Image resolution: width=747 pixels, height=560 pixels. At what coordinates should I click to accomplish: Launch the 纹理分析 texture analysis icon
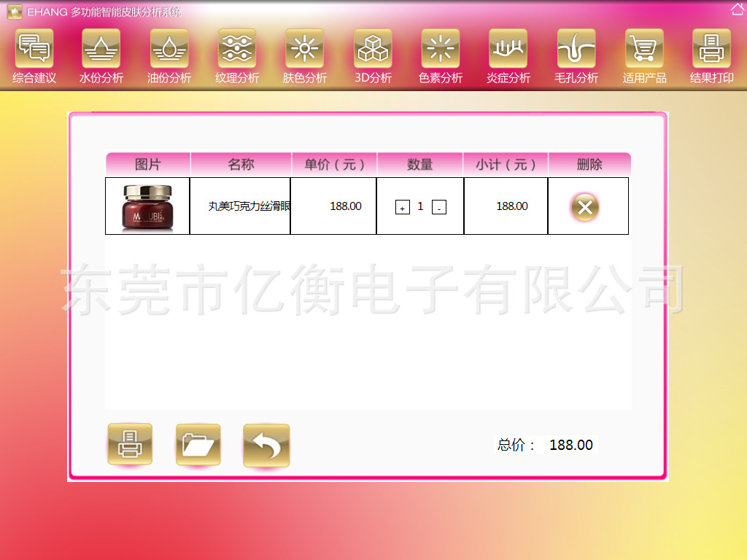coord(237,49)
